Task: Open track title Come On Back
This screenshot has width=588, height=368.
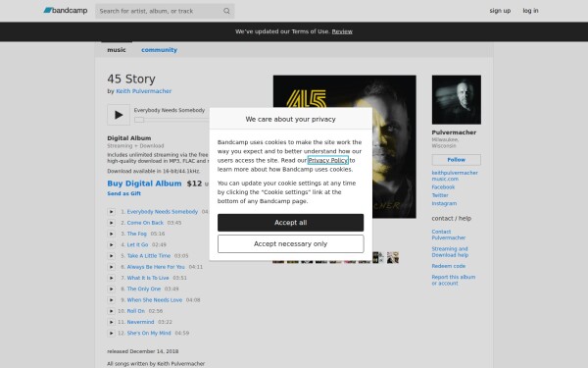Action: pos(145,223)
